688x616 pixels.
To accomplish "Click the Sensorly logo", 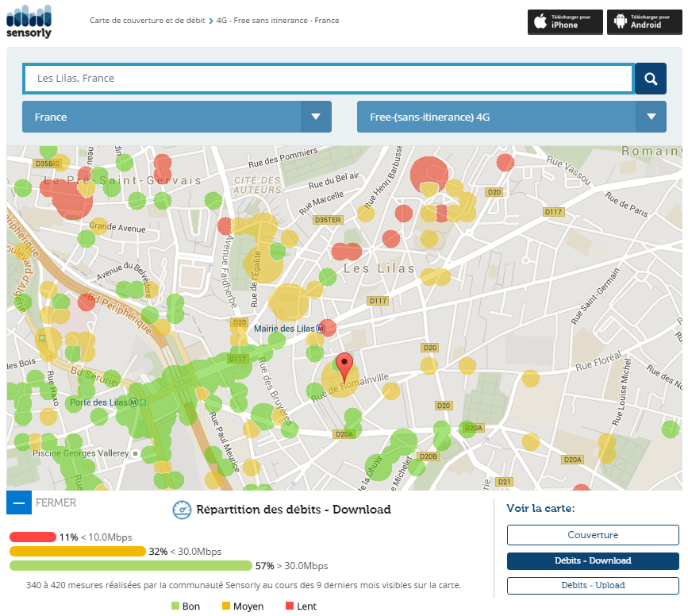I will tap(29, 21).
